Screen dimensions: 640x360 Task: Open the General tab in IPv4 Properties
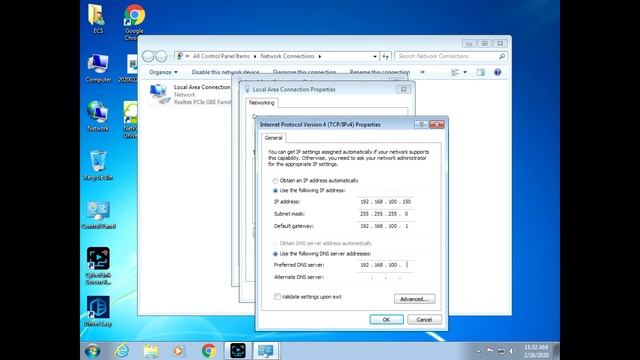(x=273, y=138)
